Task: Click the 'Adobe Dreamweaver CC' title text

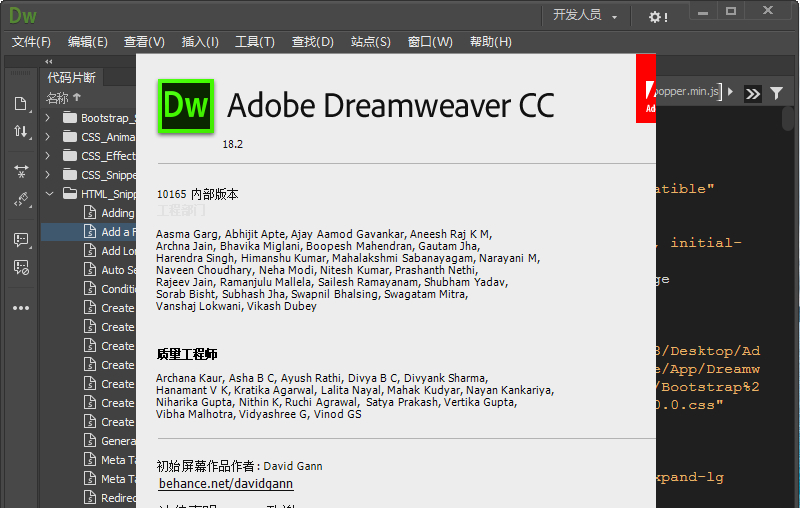Action: (x=390, y=106)
